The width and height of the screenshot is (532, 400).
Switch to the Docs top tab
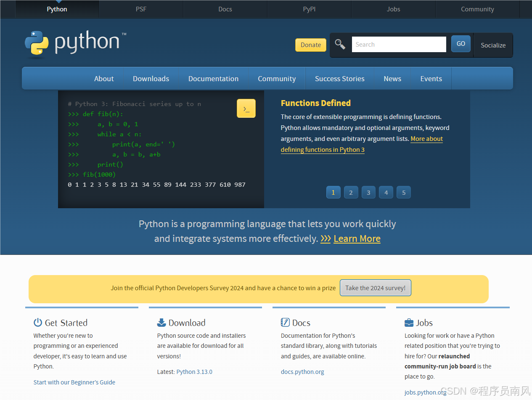tap(225, 9)
